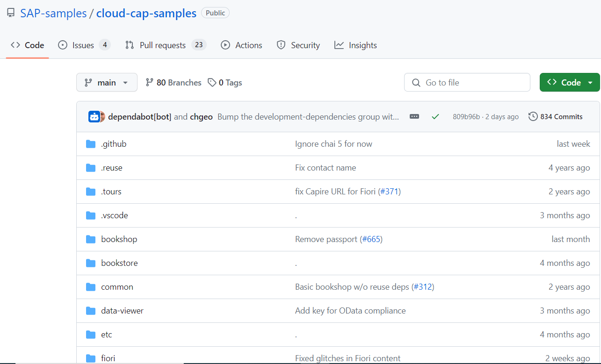The height and width of the screenshot is (364, 601).
Task: Open the Actions tab
Action: [x=241, y=45]
